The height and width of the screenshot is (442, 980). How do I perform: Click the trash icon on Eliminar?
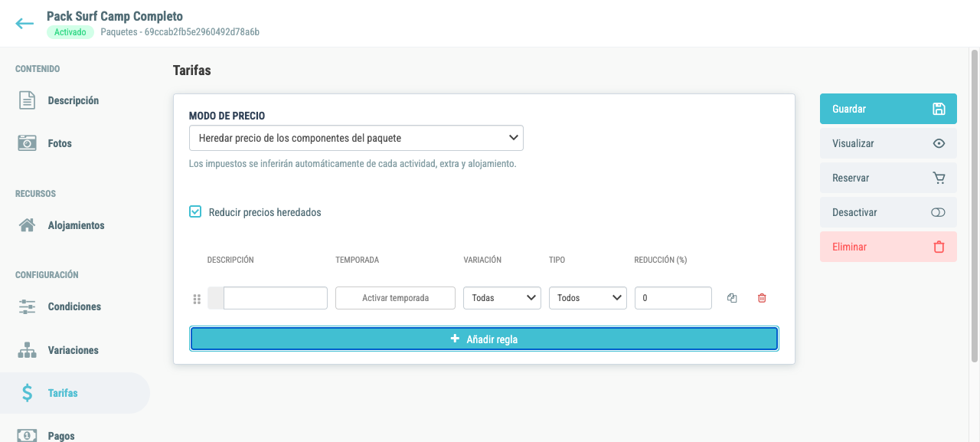(939, 247)
